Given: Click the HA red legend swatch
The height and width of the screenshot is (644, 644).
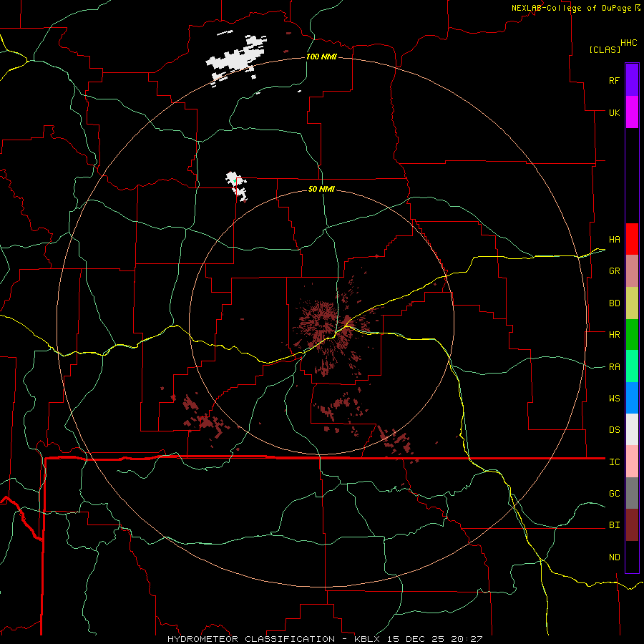Looking at the screenshot, I should pyautogui.click(x=632, y=239).
